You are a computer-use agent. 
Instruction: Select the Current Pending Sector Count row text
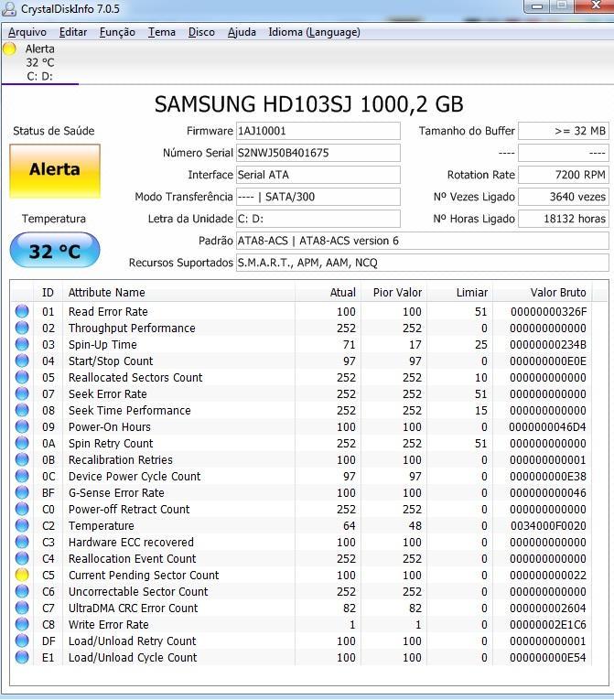(x=144, y=575)
